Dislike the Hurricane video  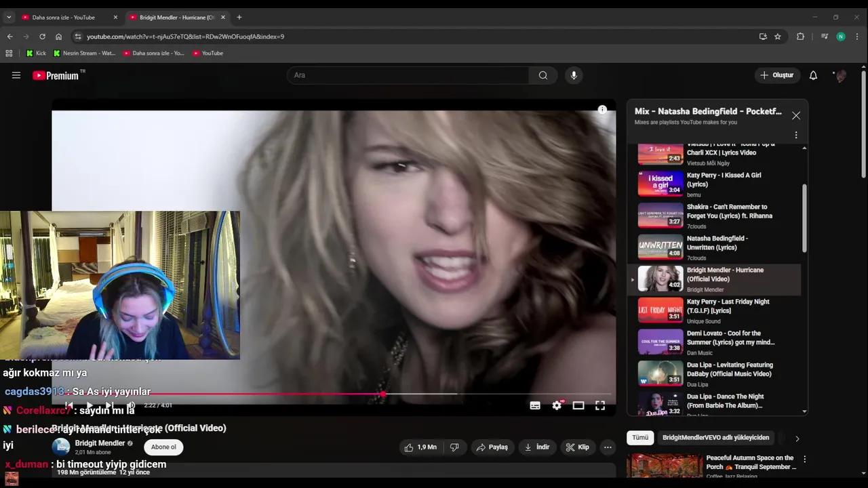pos(454,447)
